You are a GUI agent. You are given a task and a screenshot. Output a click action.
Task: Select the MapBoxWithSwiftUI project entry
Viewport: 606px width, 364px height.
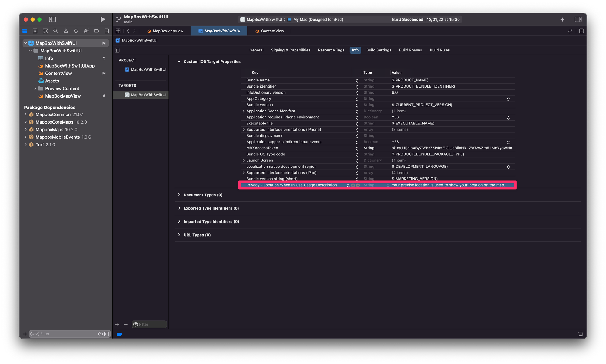[x=148, y=70]
